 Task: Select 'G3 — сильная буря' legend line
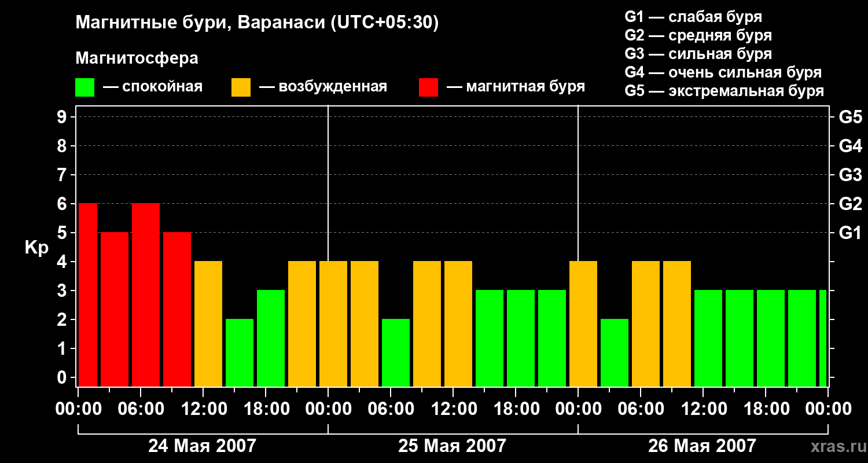click(x=698, y=54)
